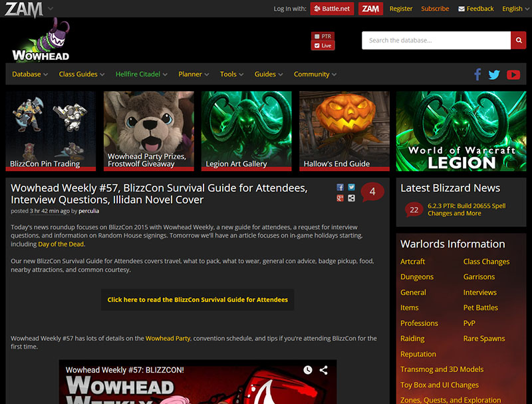Share the article on Facebook

341,187
